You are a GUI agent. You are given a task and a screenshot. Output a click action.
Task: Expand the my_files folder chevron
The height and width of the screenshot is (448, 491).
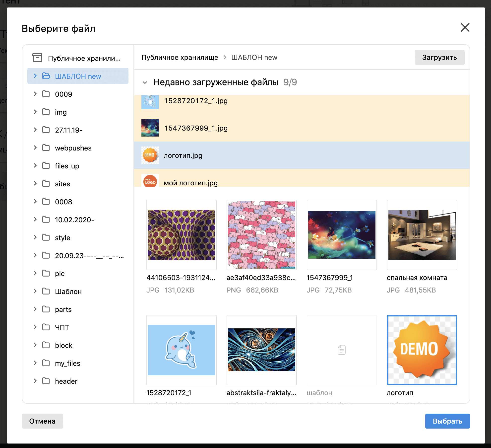tap(35, 363)
